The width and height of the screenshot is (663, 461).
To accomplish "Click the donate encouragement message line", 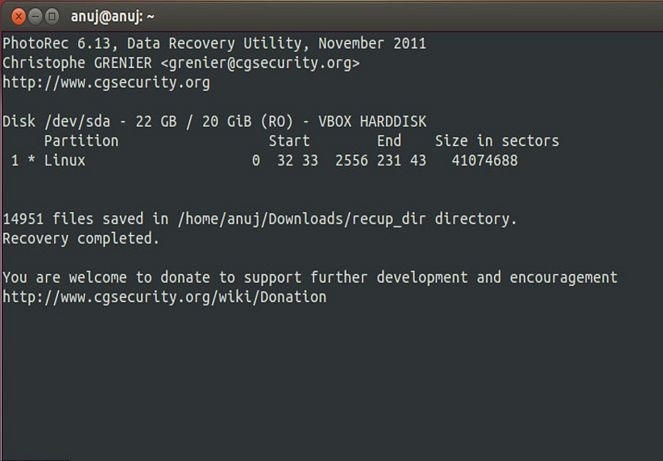I will (310, 278).
